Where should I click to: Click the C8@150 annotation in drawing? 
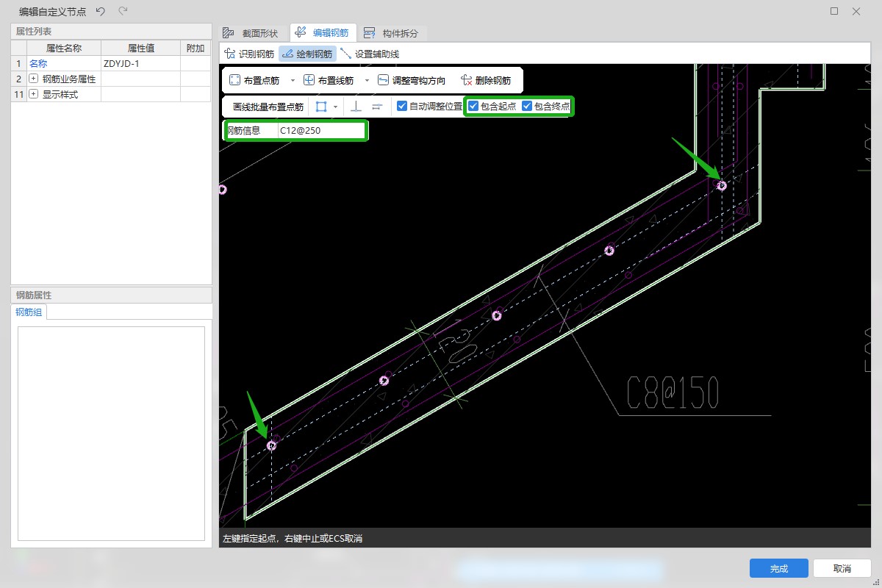[x=673, y=393]
